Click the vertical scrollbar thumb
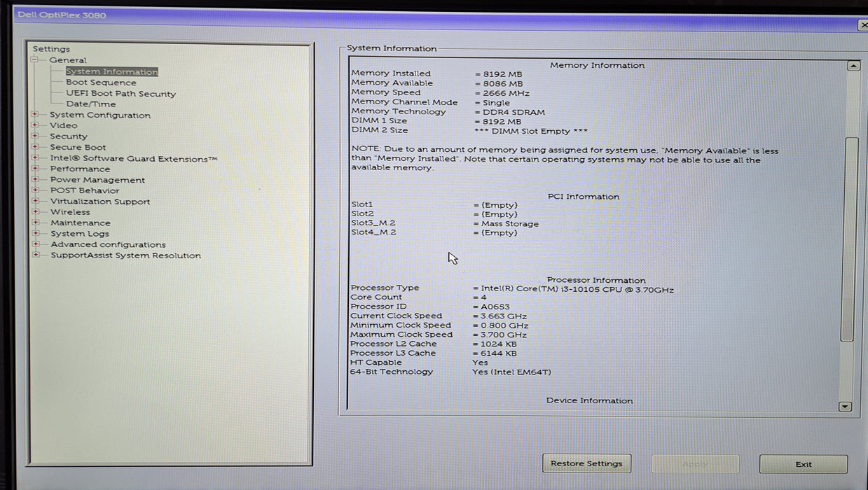This screenshot has width=868, height=490. 850,239
